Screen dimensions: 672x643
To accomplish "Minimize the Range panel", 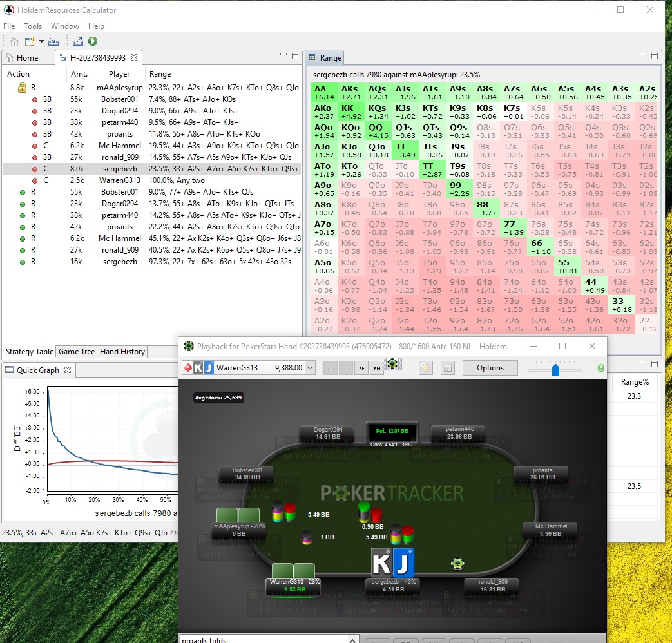I will 643,55.
